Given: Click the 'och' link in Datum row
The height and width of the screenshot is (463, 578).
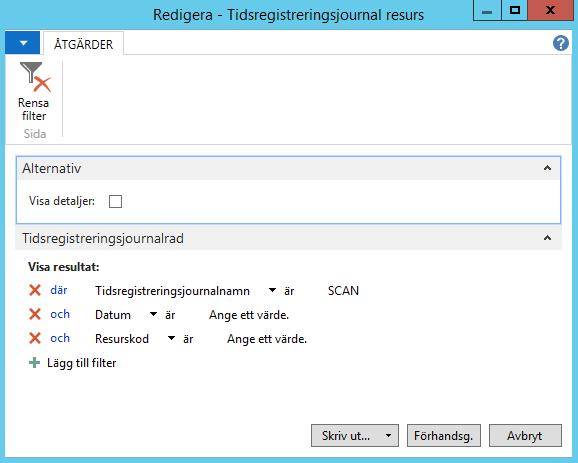Looking at the screenshot, I should tap(60, 314).
